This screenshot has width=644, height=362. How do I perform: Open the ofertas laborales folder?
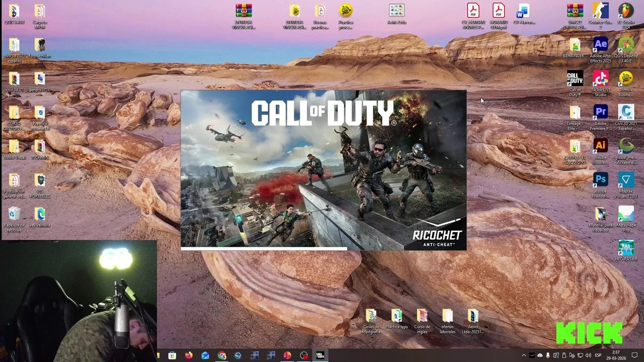(447, 321)
